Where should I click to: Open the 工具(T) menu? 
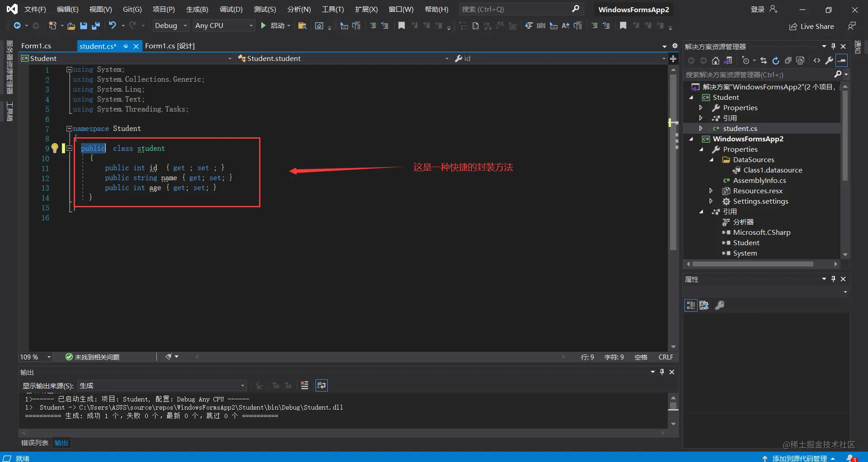tap(333, 9)
